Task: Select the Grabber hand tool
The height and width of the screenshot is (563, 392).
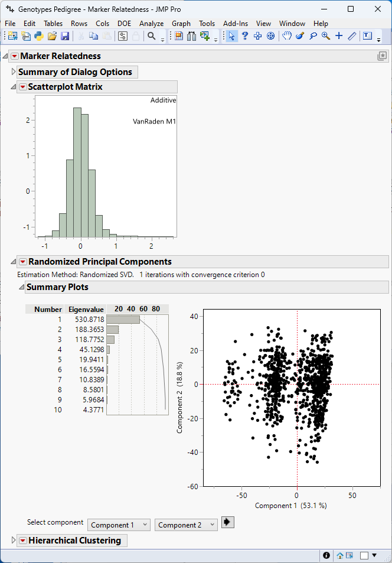Action: [x=286, y=36]
